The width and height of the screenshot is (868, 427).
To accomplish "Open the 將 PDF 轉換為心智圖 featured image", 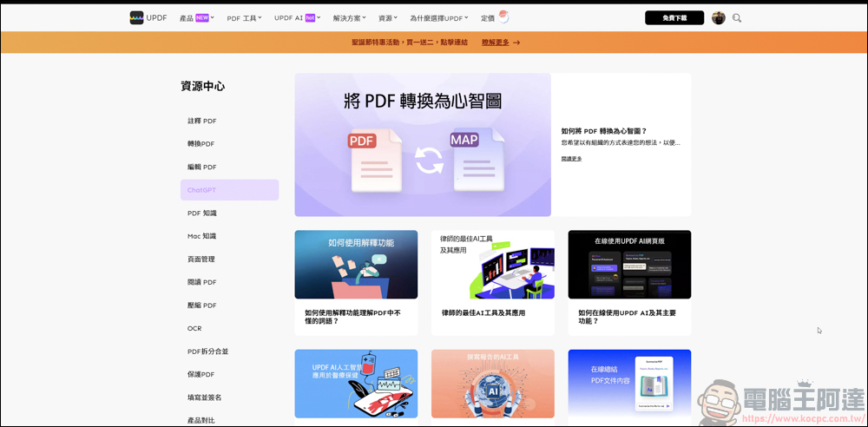I will click(423, 145).
